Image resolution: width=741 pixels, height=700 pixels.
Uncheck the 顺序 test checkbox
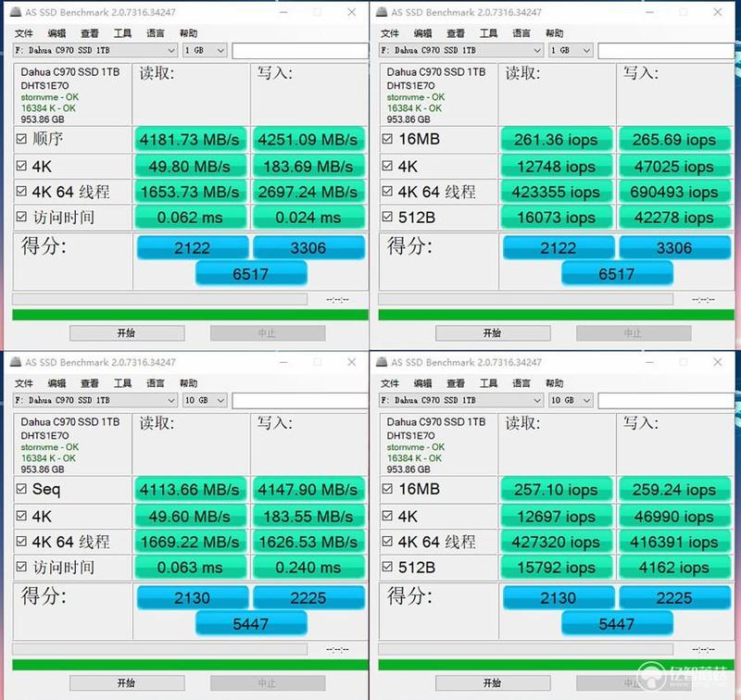(21, 139)
